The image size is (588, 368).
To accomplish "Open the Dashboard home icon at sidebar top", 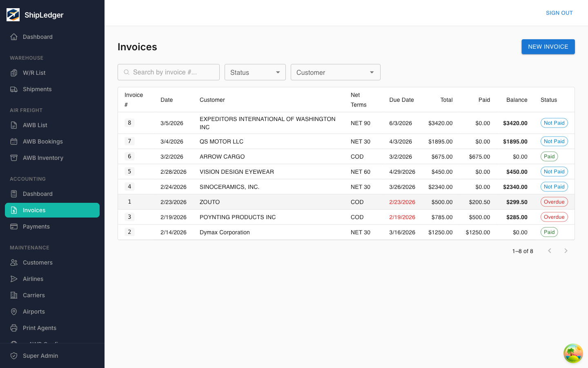I will pos(14,37).
